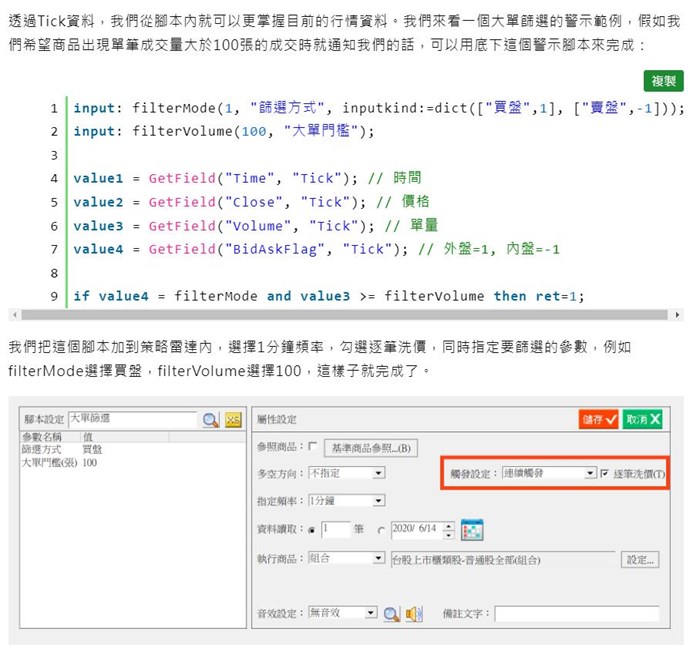
Task: Click the 取消 cancel button
Action: click(643, 420)
